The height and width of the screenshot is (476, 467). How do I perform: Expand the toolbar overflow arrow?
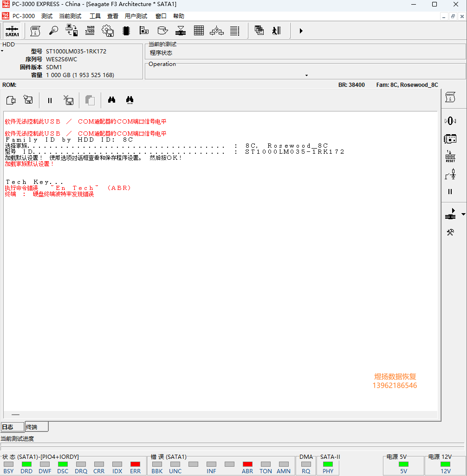pos(301,31)
